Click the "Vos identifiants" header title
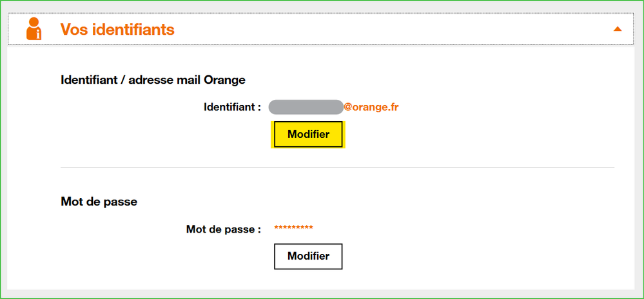The height and width of the screenshot is (299, 644). [117, 30]
